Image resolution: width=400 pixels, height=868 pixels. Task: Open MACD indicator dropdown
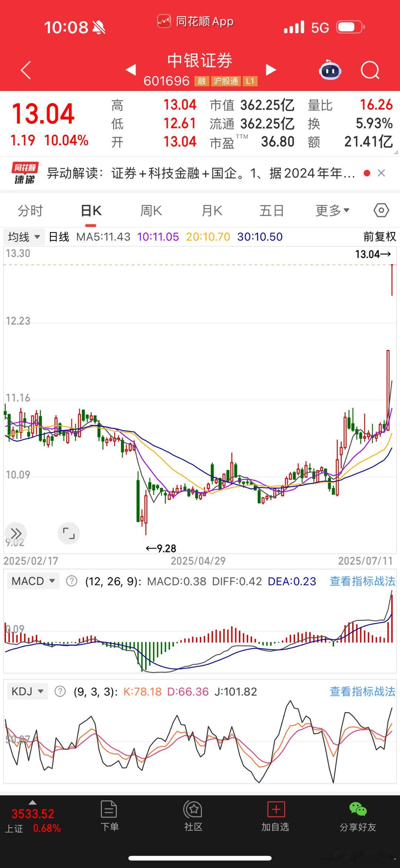[x=33, y=581]
